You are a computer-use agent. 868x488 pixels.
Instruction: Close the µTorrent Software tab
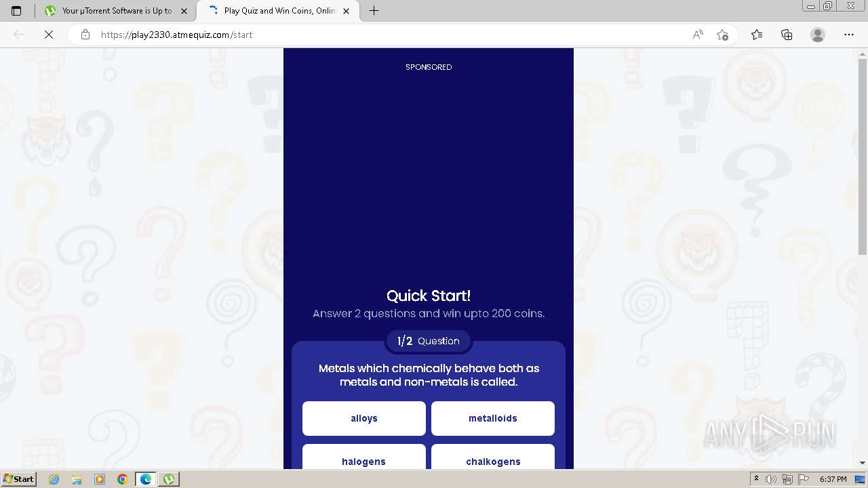coord(184,11)
